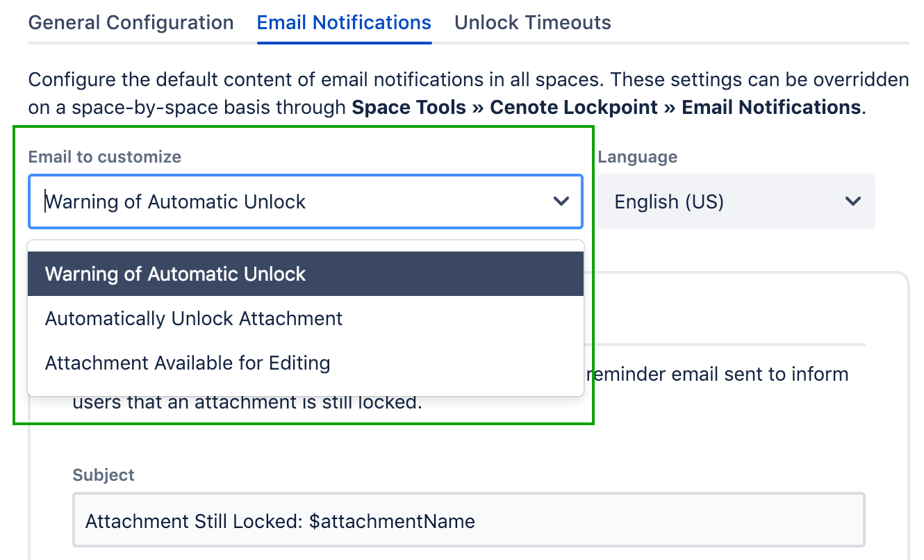Click the $attachmentName variable in the Subject field
Screen dimensions: 924x560
coord(393,521)
